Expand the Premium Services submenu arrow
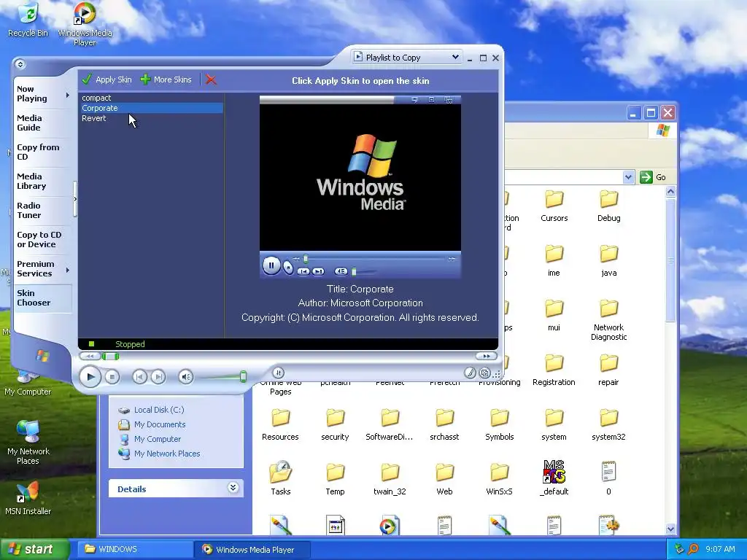 click(68, 270)
